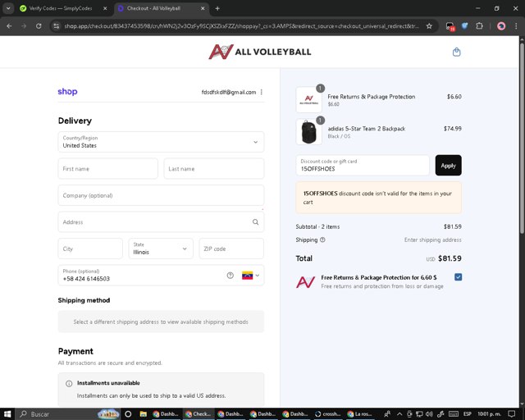525x420 pixels.
Task: Click the adidas 5-Star Team 2 Backpack text
Action: (x=367, y=129)
